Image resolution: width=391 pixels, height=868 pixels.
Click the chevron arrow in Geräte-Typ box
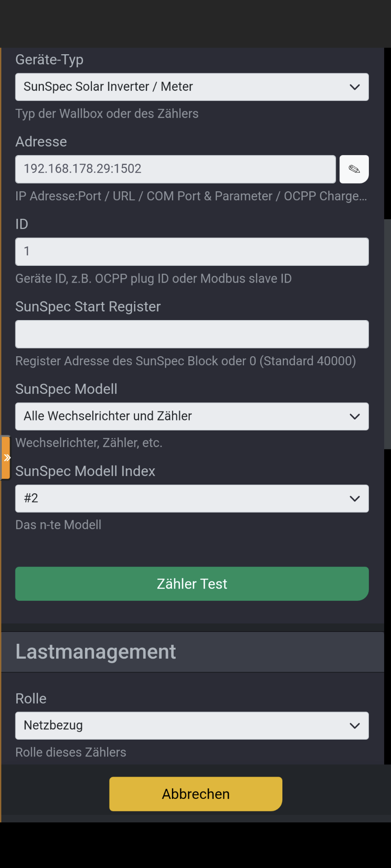click(x=355, y=87)
